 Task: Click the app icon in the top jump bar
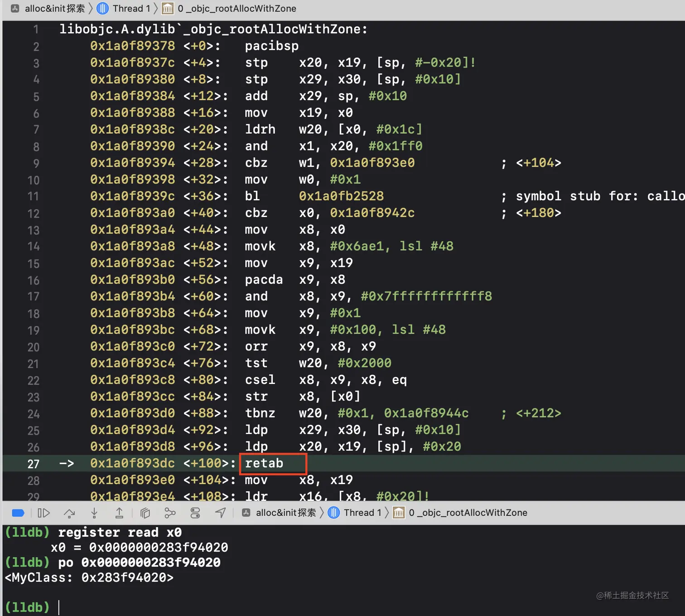(x=15, y=8)
